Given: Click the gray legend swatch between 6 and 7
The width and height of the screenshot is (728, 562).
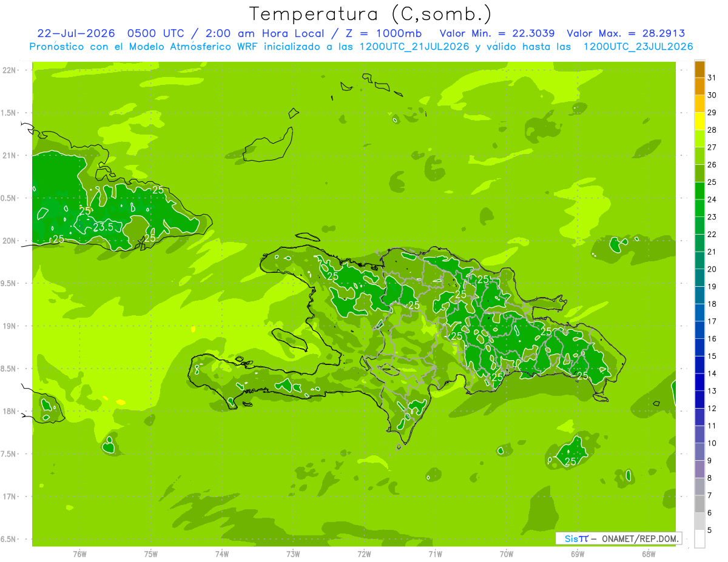Looking at the screenshot, I should pyautogui.click(x=699, y=504).
